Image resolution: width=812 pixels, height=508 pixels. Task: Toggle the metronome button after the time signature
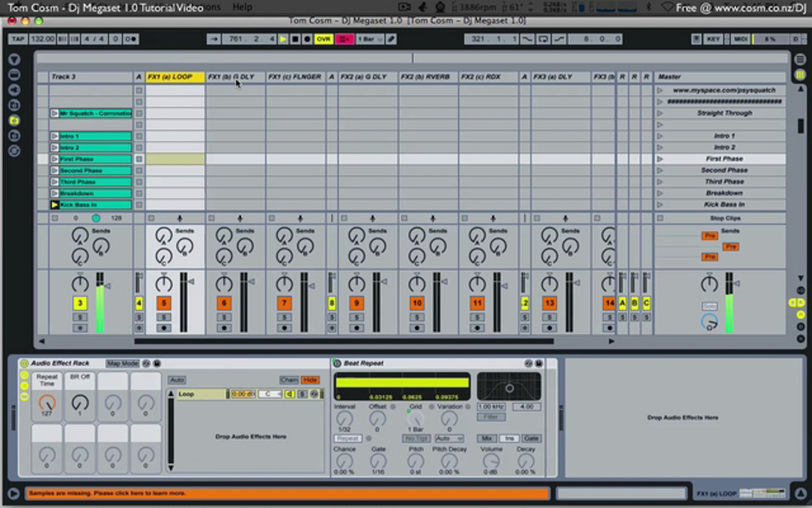[130, 39]
